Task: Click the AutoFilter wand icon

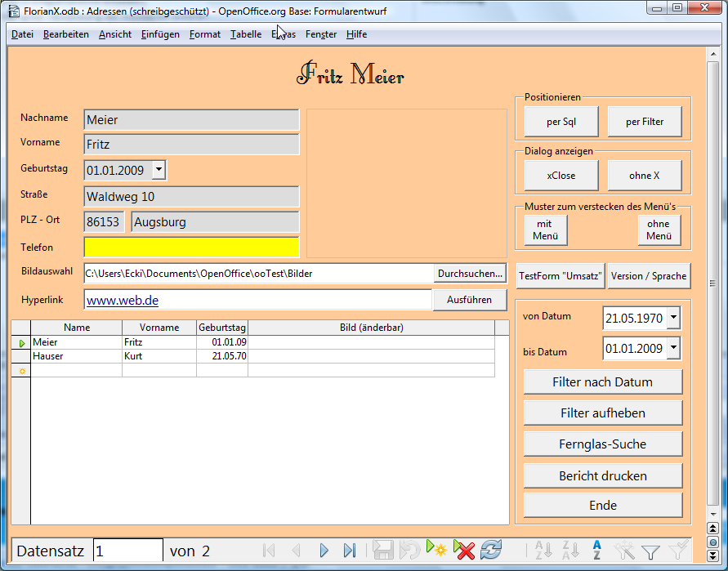Action: [624, 550]
